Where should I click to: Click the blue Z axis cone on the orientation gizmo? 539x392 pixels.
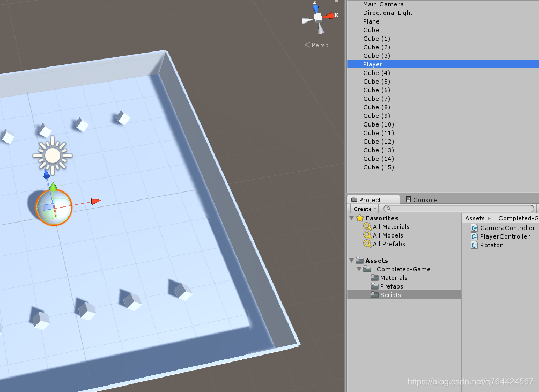315,8
